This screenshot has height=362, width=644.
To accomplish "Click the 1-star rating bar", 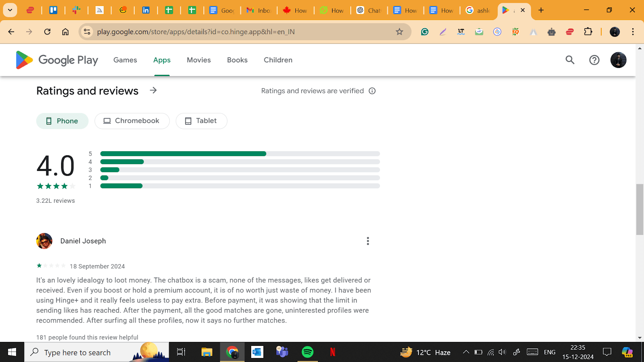I will (x=240, y=186).
